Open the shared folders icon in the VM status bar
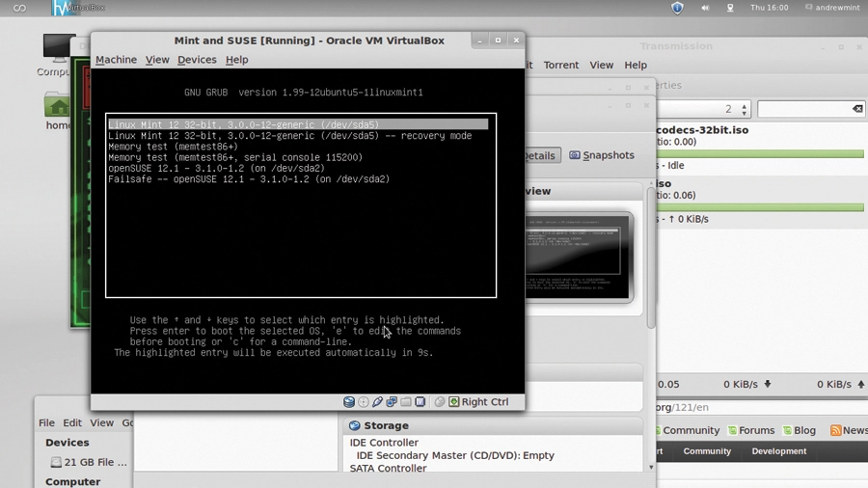868x488 pixels. [406, 402]
